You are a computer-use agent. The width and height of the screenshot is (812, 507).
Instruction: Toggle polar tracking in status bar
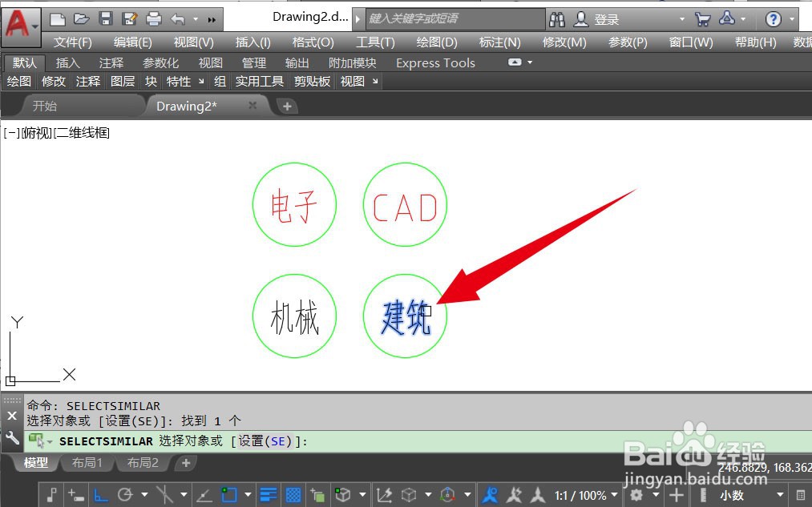pos(125,495)
